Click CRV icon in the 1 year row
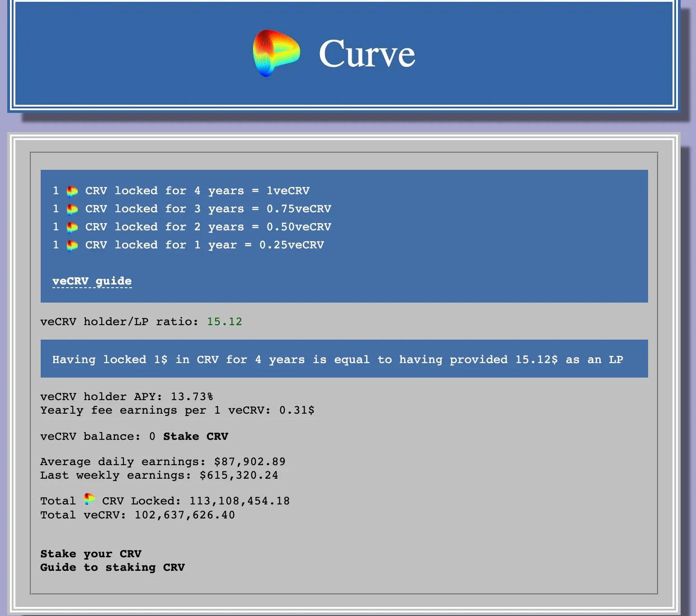Image resolution: width=696 pixels, height=616 pixels. [x=72, y=245]
